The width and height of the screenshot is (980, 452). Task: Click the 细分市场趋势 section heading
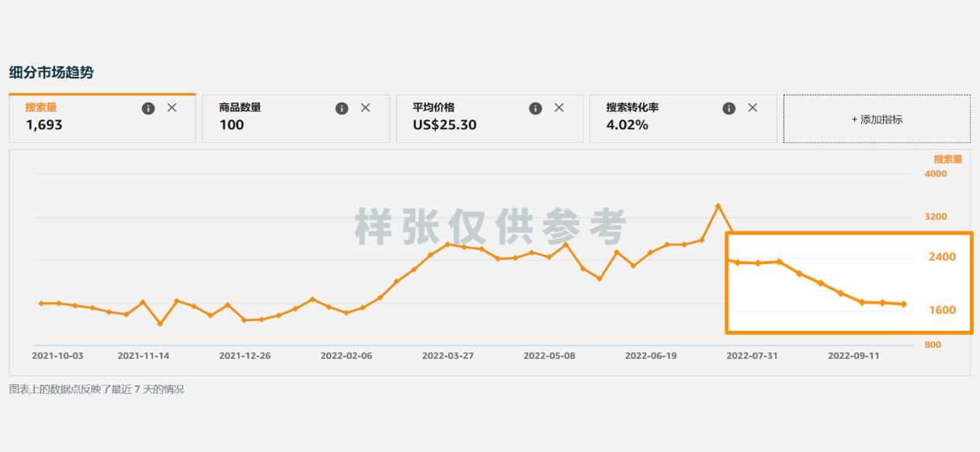click(x=51, y=72)
